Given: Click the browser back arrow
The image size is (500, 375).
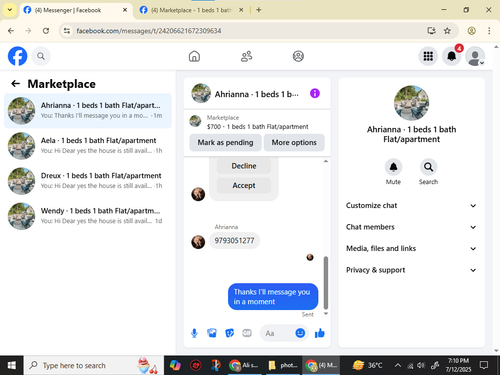Looking at the screenshot, I should [x=11, y=31].
